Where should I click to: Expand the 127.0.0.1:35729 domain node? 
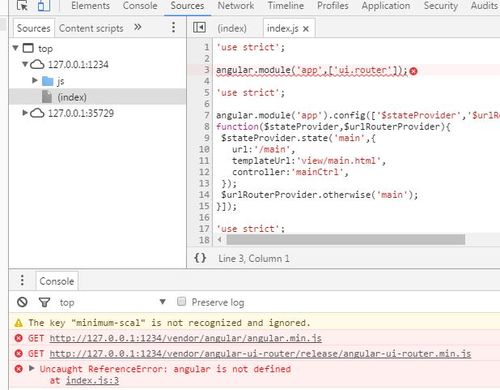coord(25,113)
